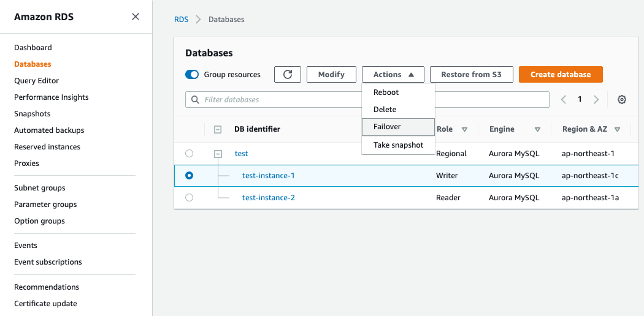Collapse the test cluster tree node
Image resolution: width=644 pixels, height=316 pixels.
[x=218, y=154]
